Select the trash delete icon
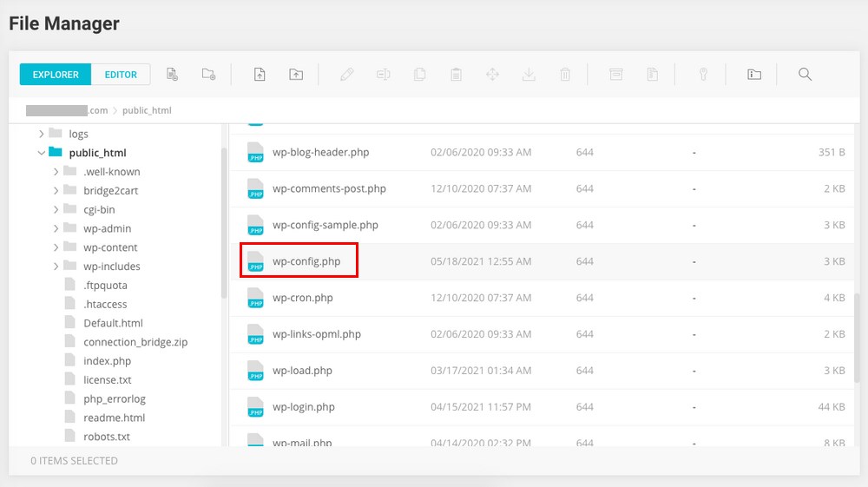This screenshot has width=868, height=487. (565, 74)
